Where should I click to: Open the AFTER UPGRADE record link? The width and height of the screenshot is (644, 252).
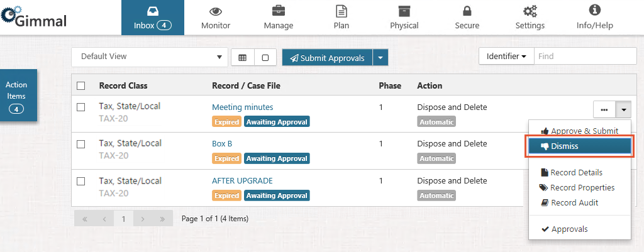coord(242,180)
